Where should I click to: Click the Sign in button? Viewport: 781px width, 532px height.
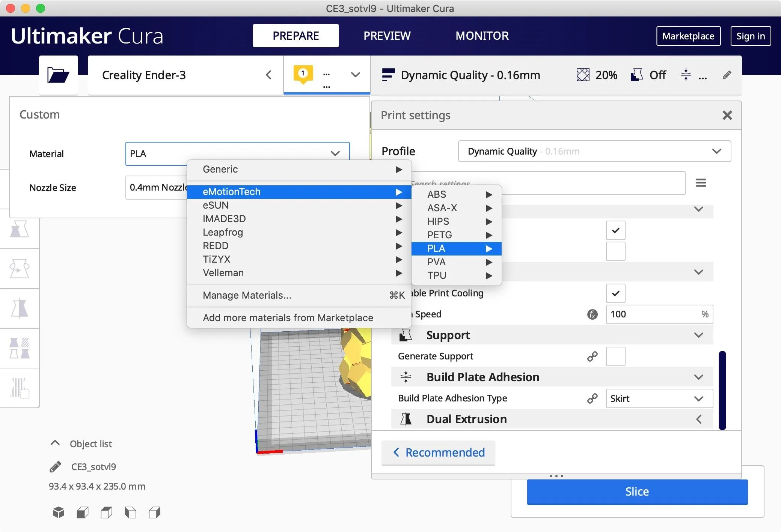point(751,36)
